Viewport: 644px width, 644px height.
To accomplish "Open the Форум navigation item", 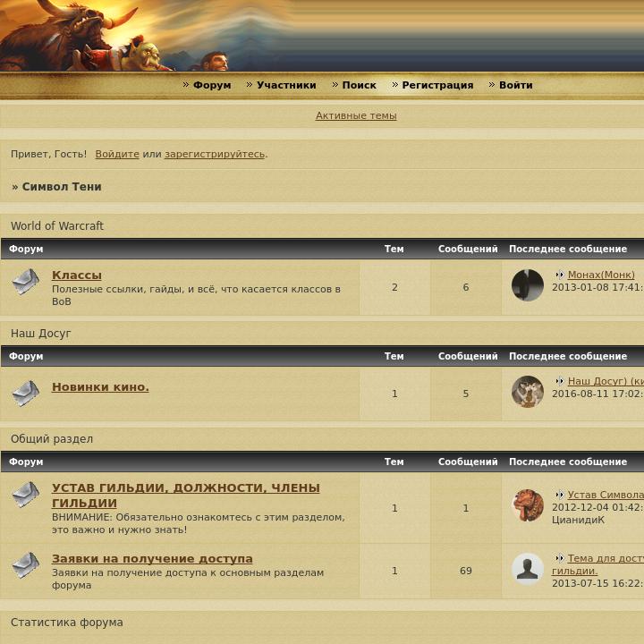I will pos(212,85).
